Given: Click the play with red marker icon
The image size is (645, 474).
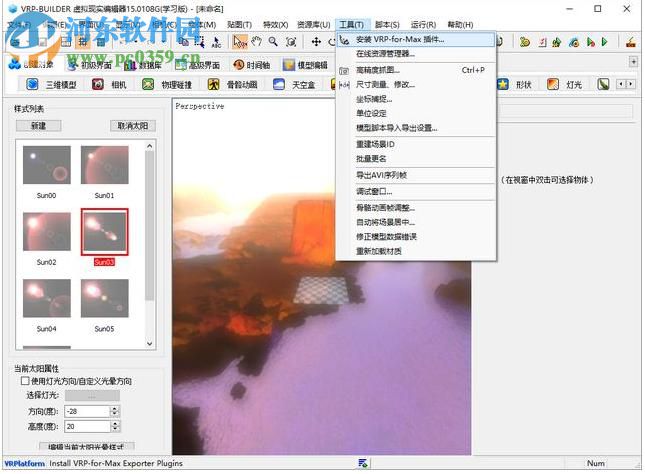Looking at the screenshot, I should click(591, 42).
